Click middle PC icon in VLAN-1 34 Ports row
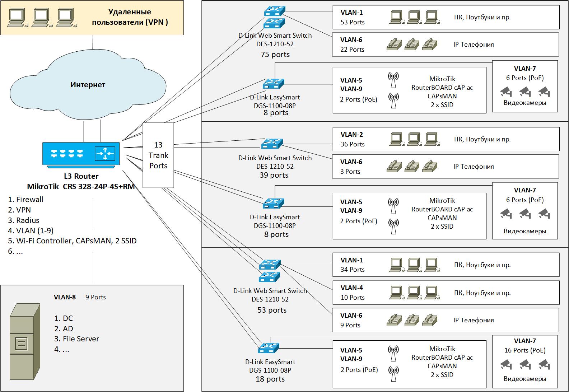569x392 pixels. click(415, 265)
